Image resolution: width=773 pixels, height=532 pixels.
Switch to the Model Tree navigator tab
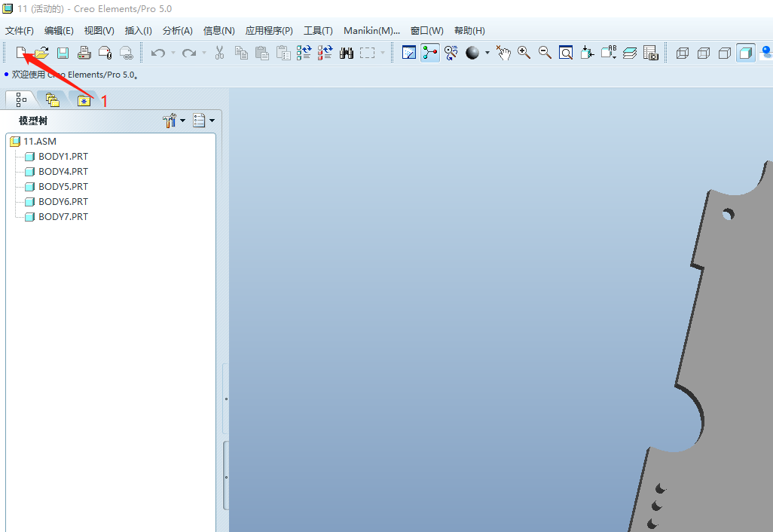pyautogui.click(x=20, y=99)
